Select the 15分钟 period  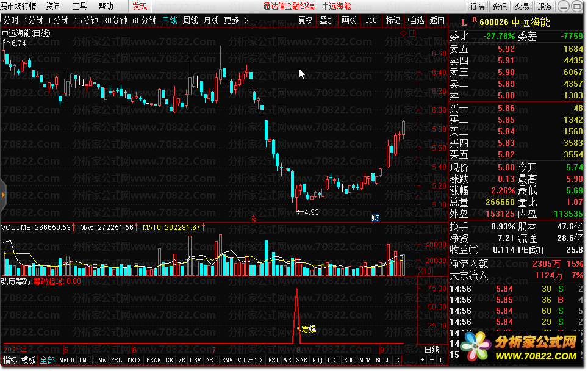86,21
